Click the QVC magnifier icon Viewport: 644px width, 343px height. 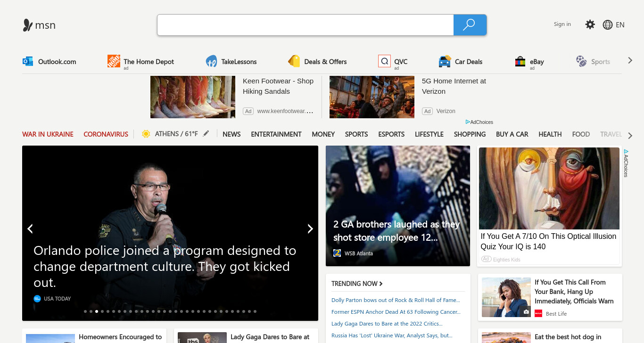coord(384,61)
